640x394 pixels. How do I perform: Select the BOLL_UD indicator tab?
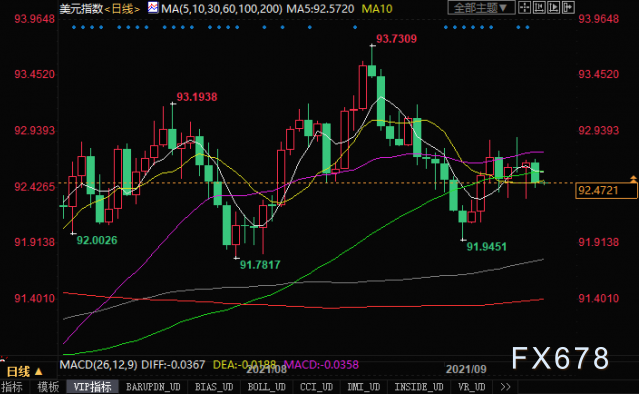(x=267, y=387)
